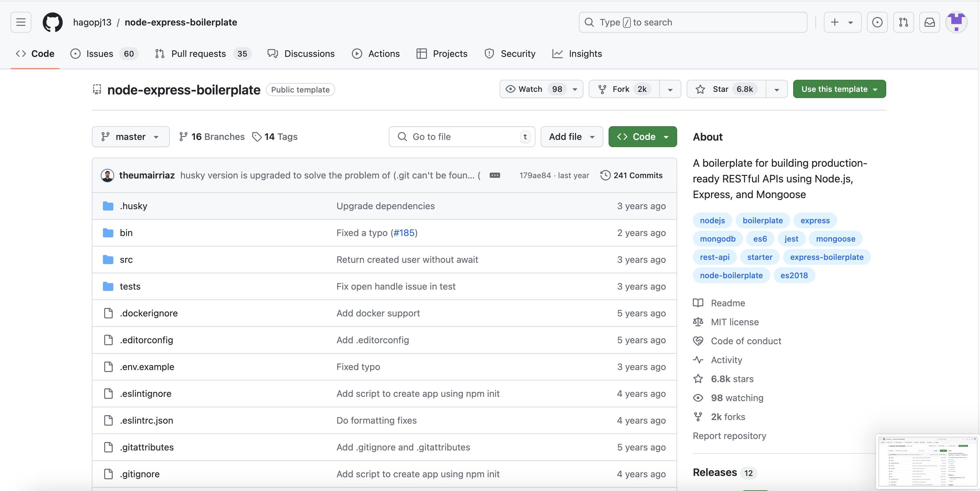View 14 Tags link
Viewport: 980px width, 491px height.
275,137
